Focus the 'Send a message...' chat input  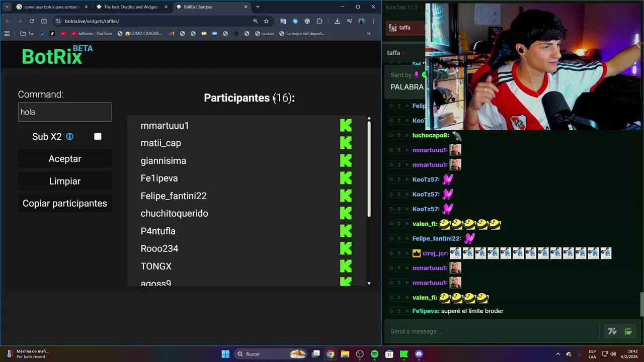[493, 331]
